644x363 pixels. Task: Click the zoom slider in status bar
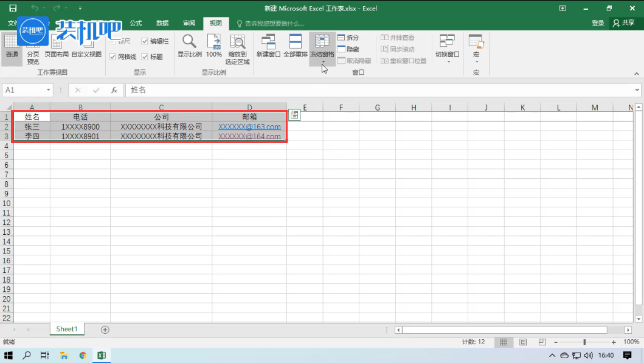[584, 342]
